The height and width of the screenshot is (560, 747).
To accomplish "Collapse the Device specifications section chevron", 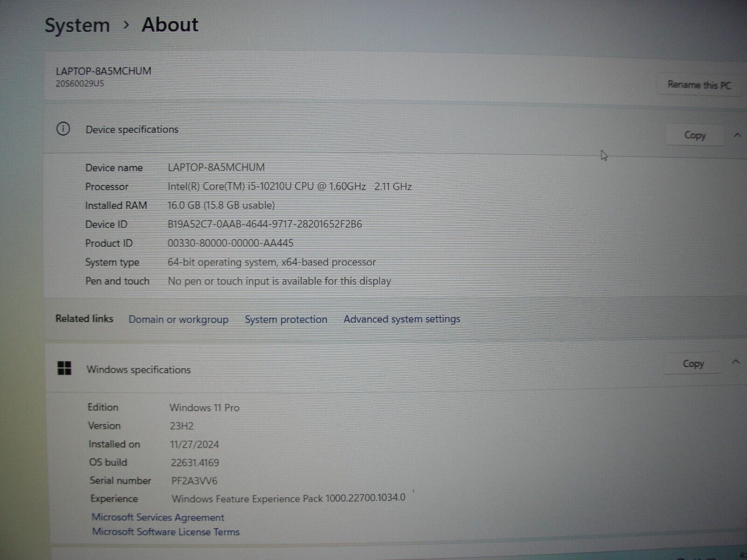I will [738, 135].
